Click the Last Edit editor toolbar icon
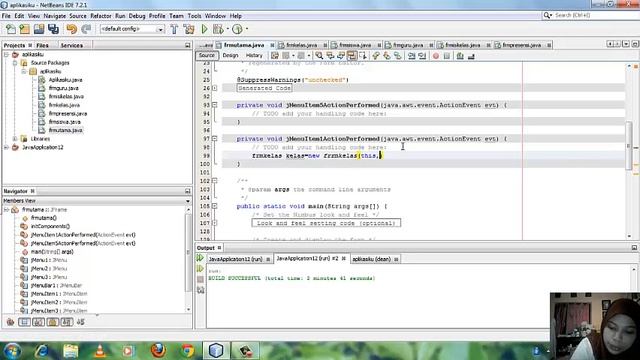The image size is (640, 360). pos(275,56)
